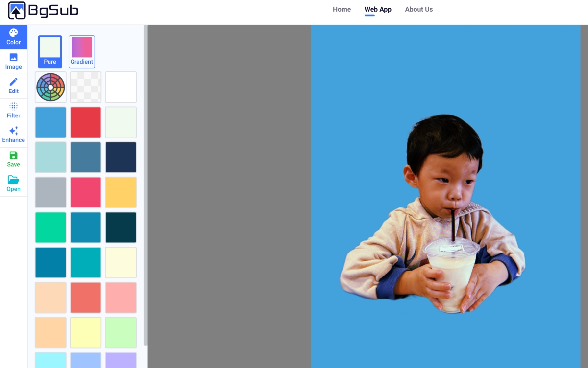This screenshot has width=588, height=368.
Task: Open the Image background panel
Action: (14, 62)
